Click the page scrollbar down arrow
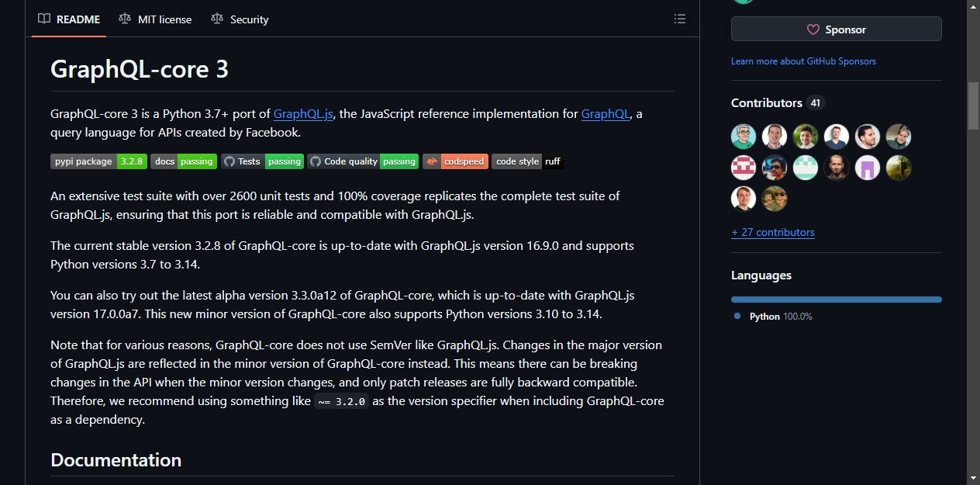Viewport: 980px width, 485px height. pos(974,477)
